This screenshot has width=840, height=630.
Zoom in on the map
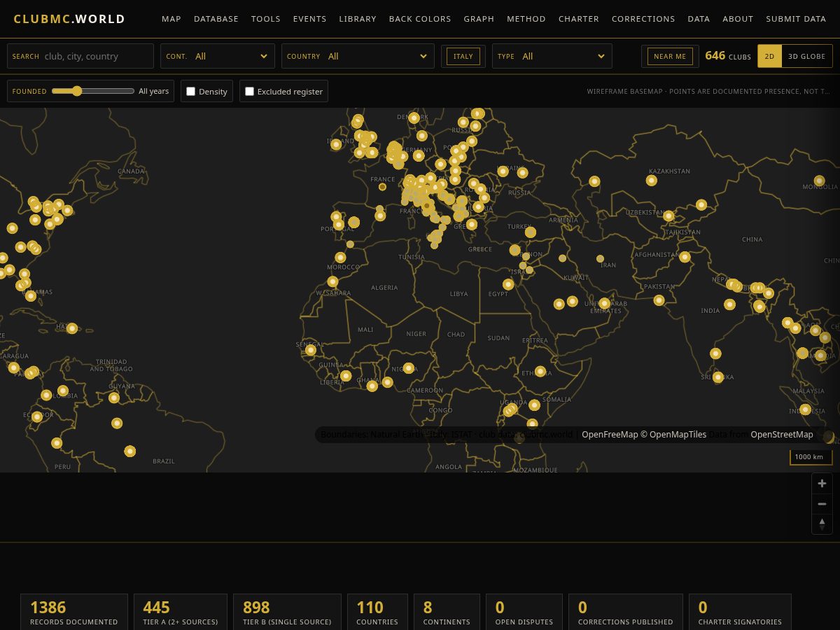point(822,483)
